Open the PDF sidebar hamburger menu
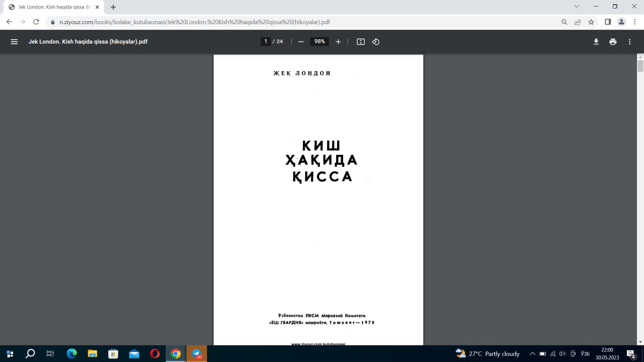This screenshot has height=362, width=644. 14,42
